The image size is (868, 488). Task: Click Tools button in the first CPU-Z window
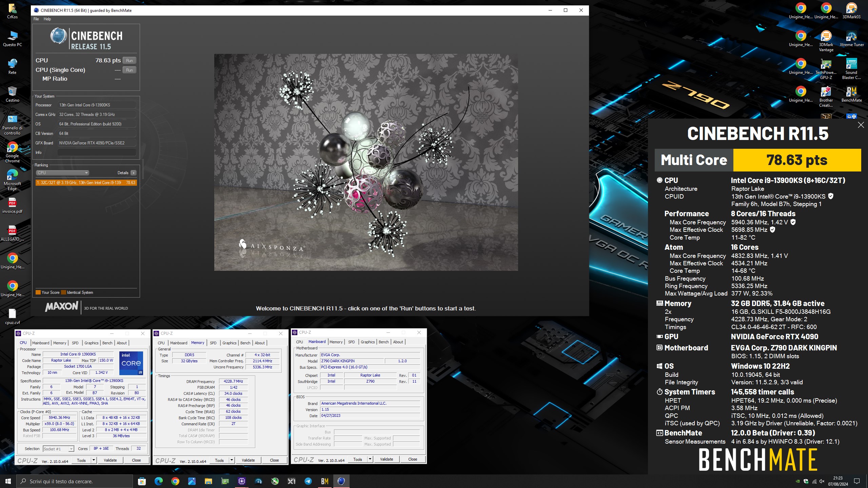81,460
